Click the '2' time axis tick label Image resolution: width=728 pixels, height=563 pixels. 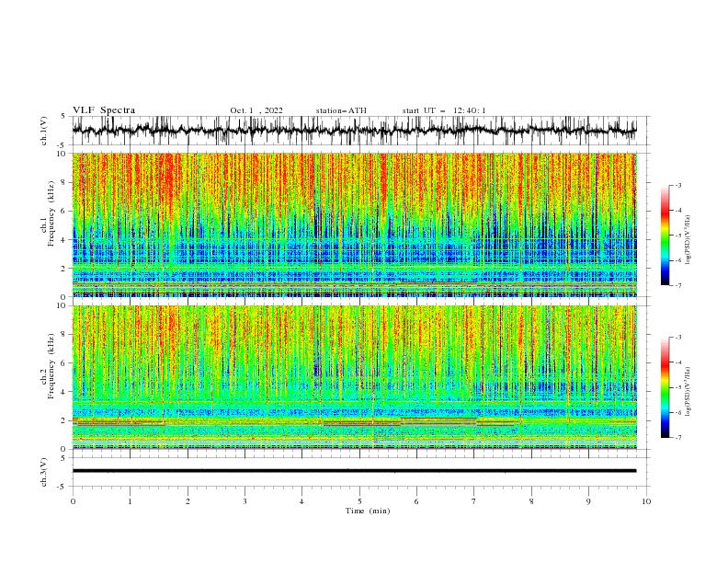[x=188, y=501]
